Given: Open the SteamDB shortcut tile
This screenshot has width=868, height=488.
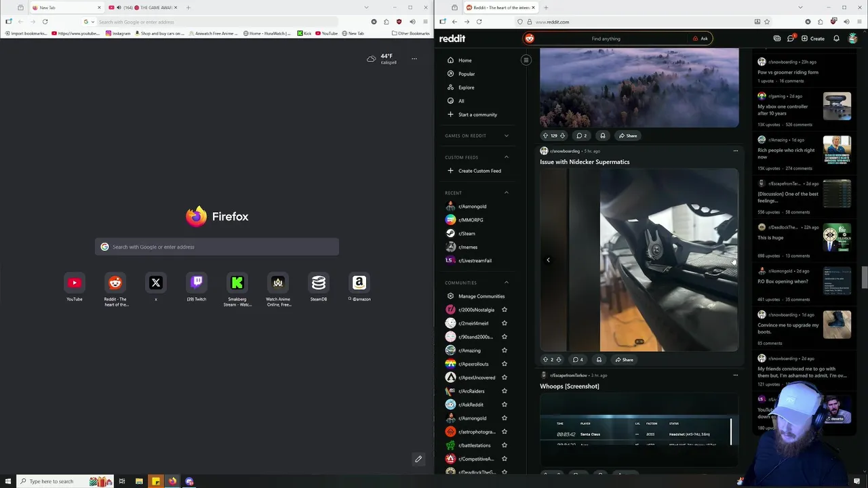Looking at the screenshot, I should point(319,283).
